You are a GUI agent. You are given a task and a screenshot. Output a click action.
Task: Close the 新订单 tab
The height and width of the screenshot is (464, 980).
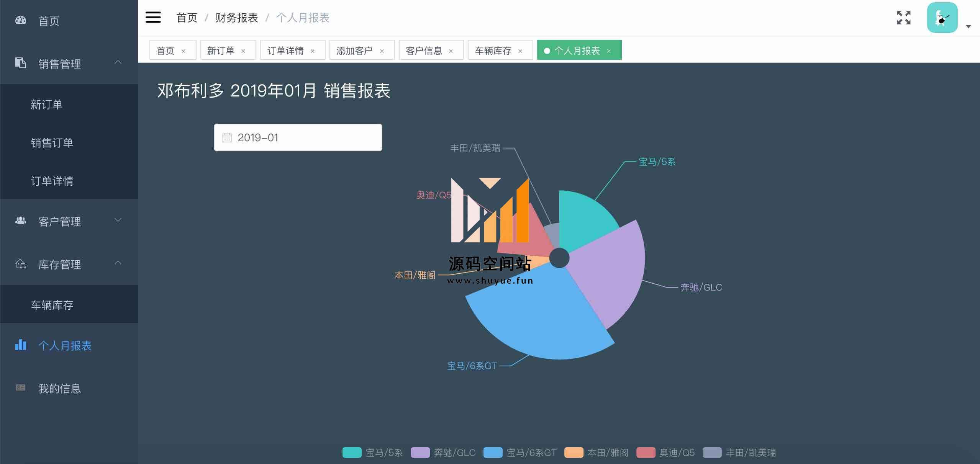243,51
